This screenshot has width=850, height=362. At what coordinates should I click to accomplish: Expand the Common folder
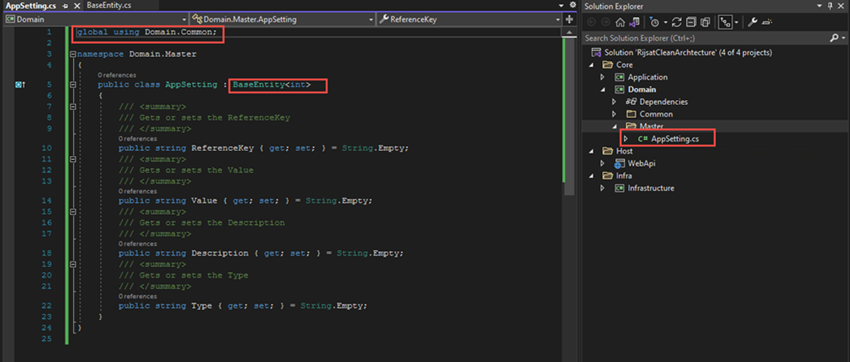coord(614,114)
